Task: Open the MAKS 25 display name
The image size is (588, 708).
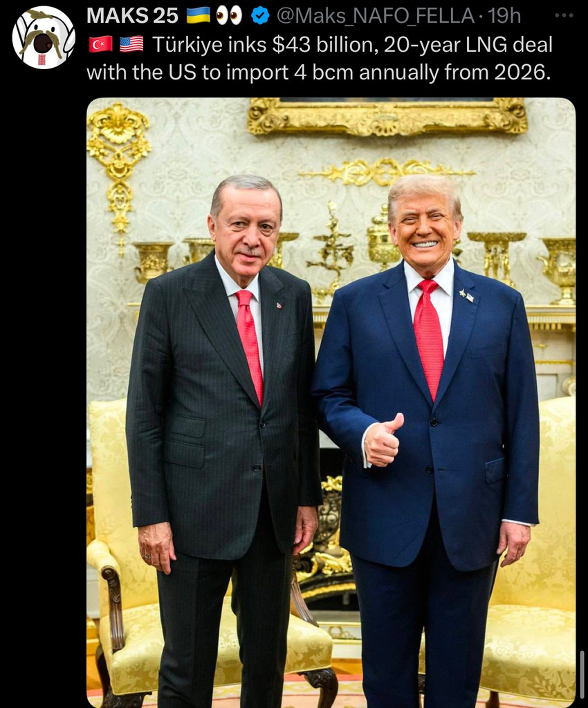Action: tap(132, 17)
